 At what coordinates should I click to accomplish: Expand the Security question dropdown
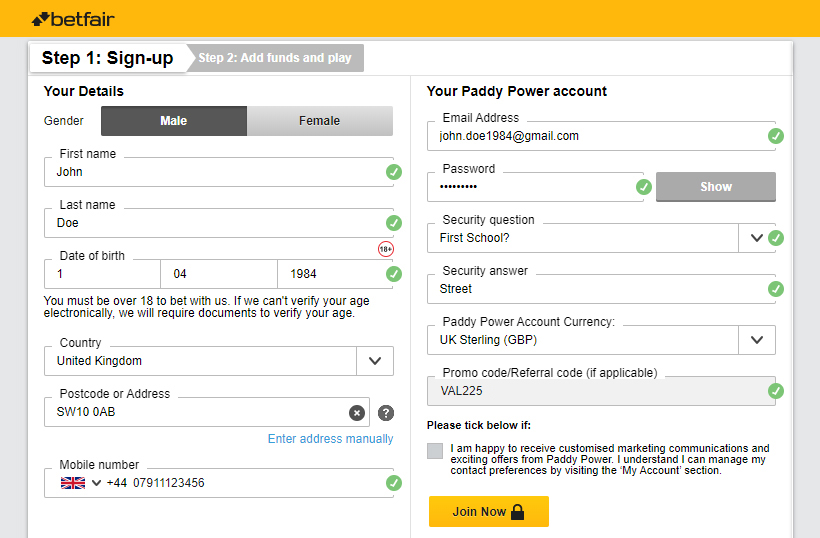point(756,238)
